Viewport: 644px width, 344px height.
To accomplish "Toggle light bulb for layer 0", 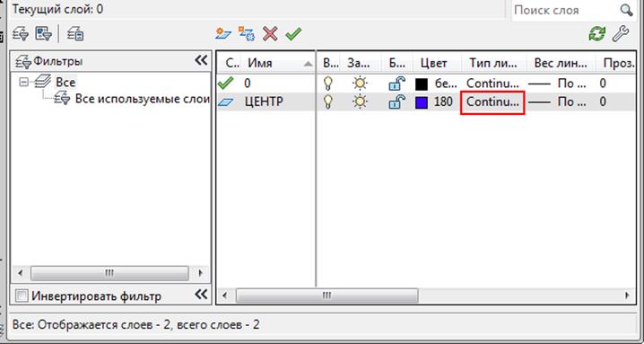I will tap(327, 84).
